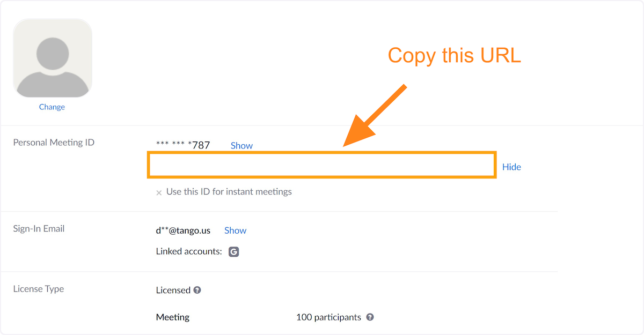This screenshot has width=644, height=335.
Task: Click the Personal Meeting ID label
Action: coord(54,143)
